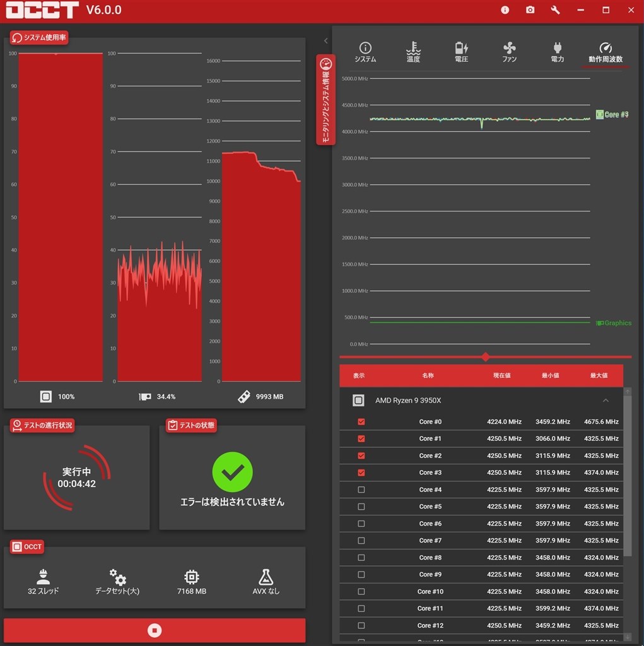Select the 動作周波数 frequency tab
644x646 pixels.
(x=606, y=52)
